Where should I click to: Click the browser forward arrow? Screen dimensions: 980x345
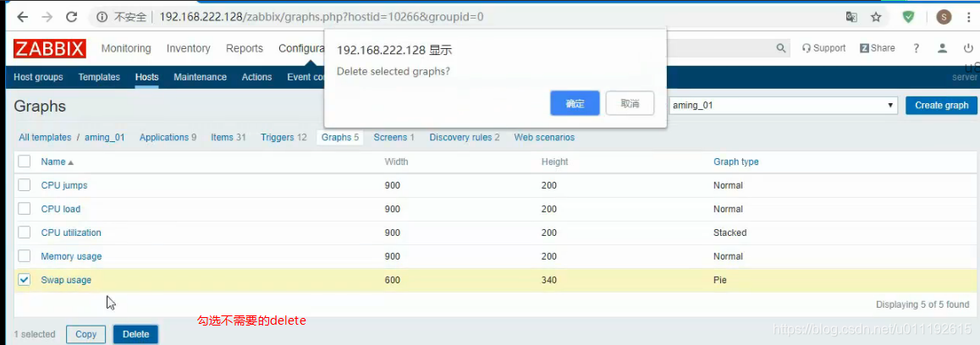click(47, 17)
